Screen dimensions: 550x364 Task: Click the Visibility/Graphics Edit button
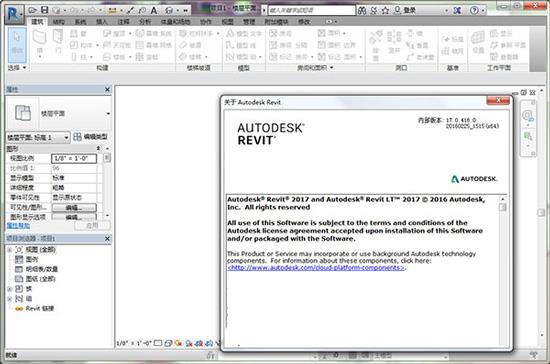click(x=74, y=208)
